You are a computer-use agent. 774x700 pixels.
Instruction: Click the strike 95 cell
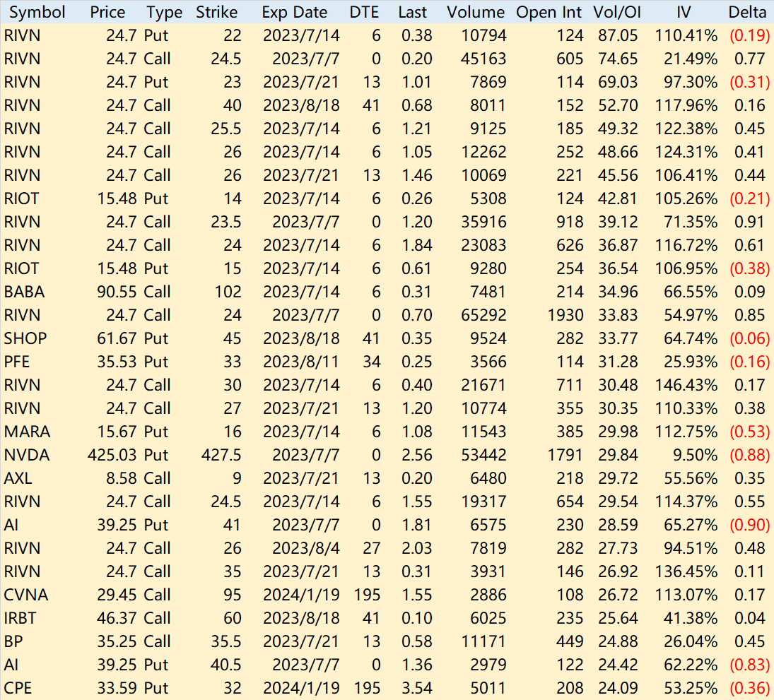(x=233, y=595)
